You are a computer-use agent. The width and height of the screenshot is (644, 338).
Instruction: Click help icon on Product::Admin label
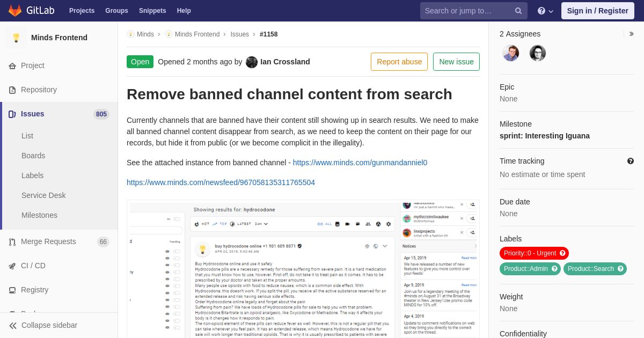tap(554, 269)
